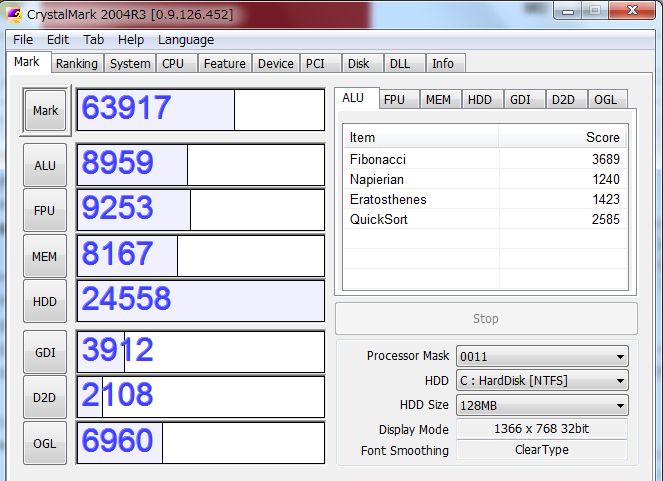
Task: Click the GDI benchmark button
Action: [45, 352]
